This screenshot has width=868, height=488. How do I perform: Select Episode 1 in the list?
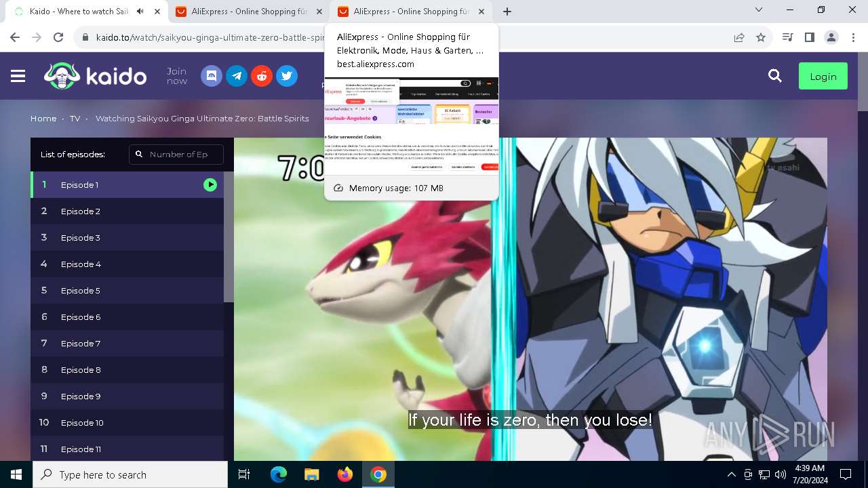point(127,184)
